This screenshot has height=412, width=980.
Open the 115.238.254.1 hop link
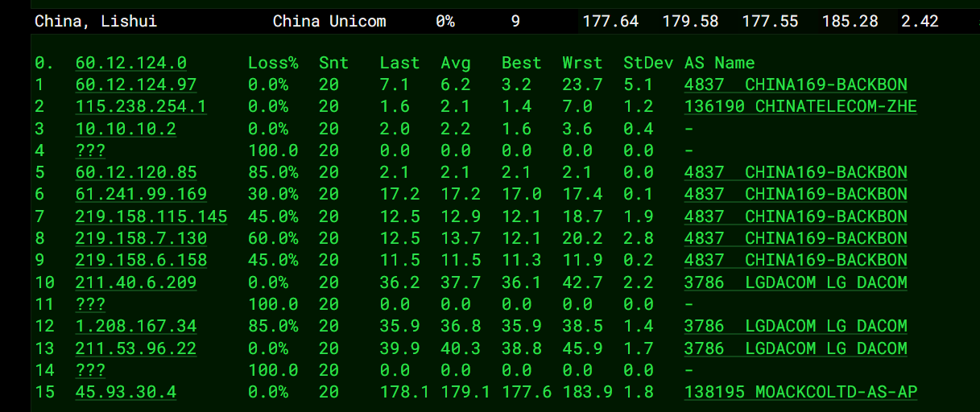141,106
